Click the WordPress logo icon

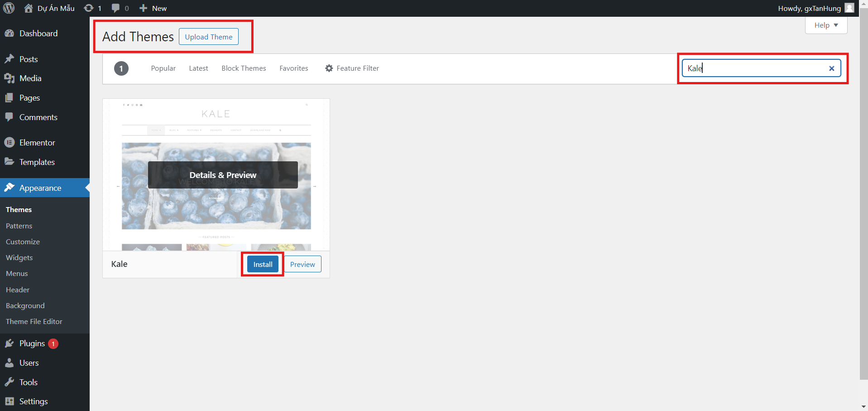pyautogui.click(x=9, y=8)
